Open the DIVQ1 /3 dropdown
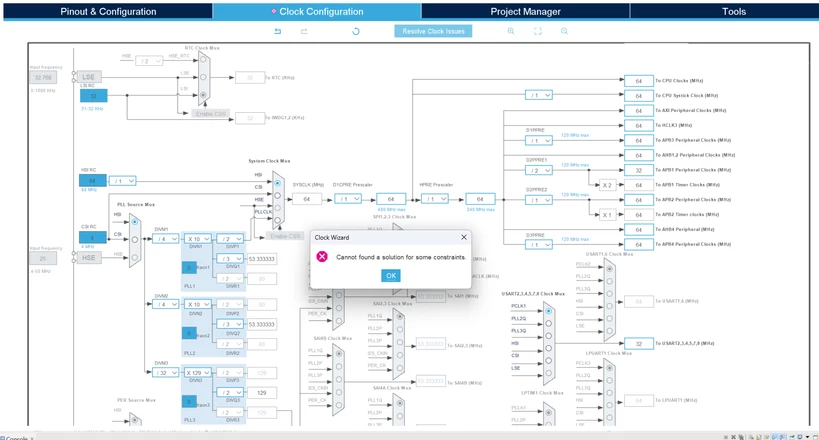 point(230,259)
